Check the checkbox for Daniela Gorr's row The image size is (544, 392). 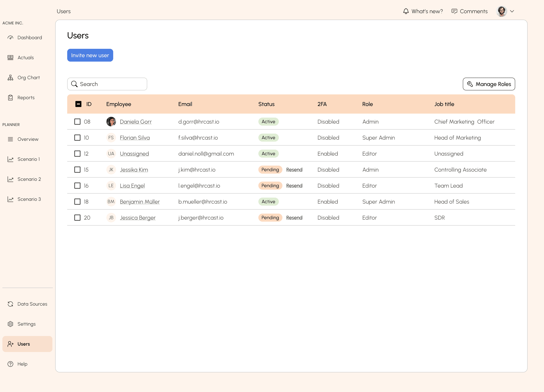tap(77, 122)
